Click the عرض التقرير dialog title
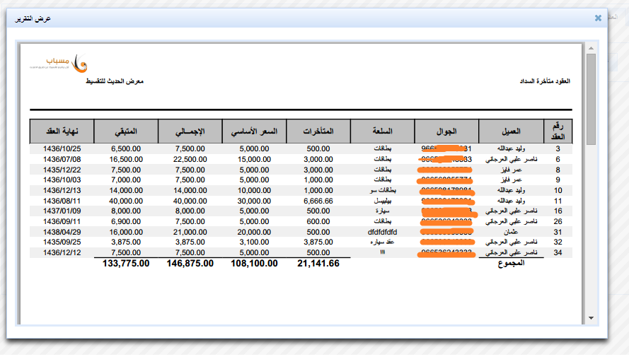Viewport: 629px width, 364px height. pyautogui.click(x=33, y=18)
